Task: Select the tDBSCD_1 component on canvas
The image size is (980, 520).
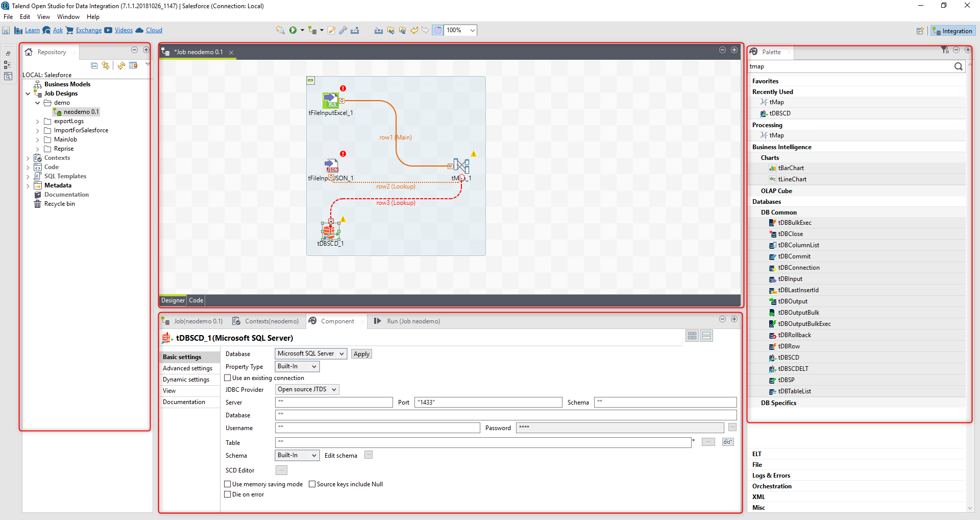Action: (330, 231)
